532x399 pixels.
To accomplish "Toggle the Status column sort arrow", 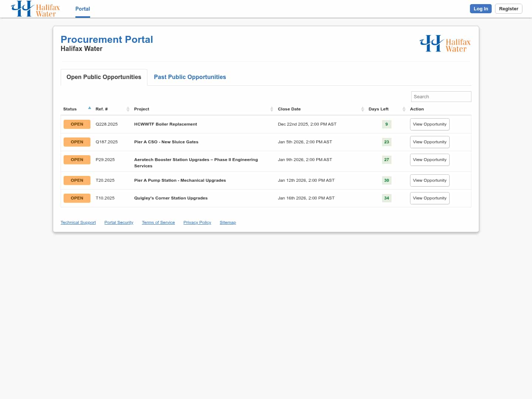I will click(89, 108).
